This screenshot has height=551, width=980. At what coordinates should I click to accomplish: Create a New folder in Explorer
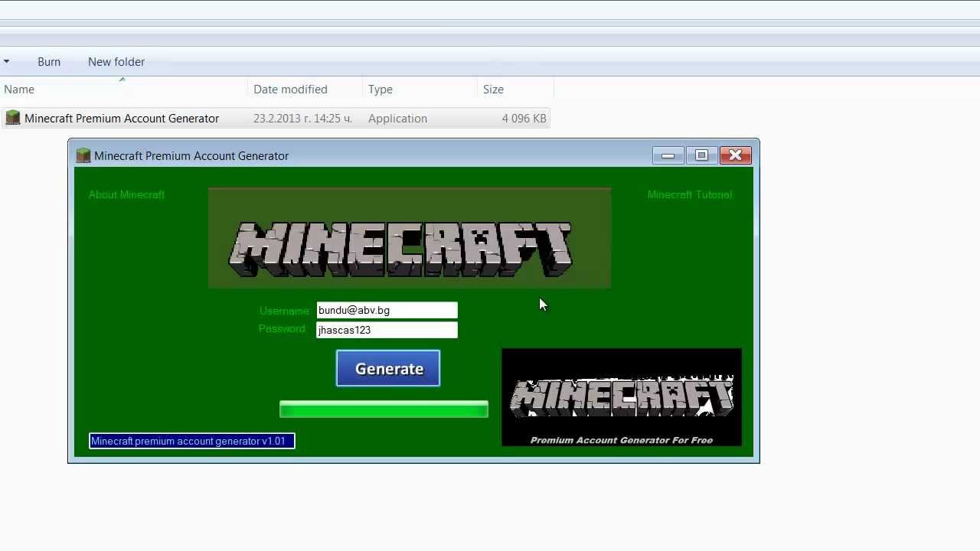click(x=116, y=62)
